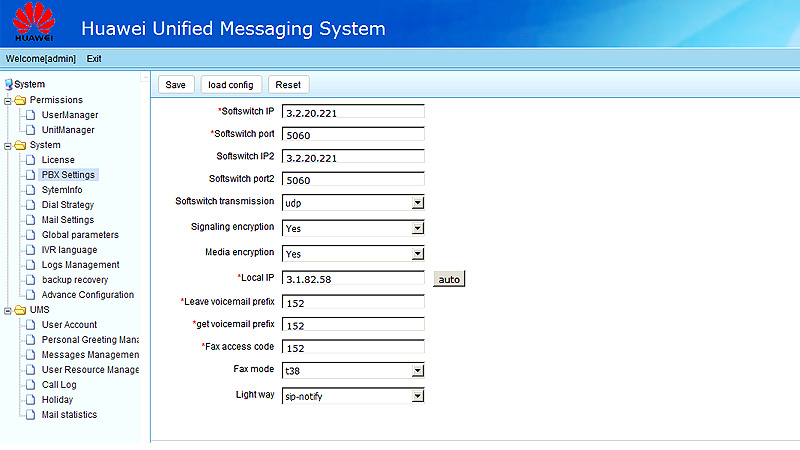Open Mail statistics item
Viewport: 800px width, 450px height.
click(x=69, y=415)
